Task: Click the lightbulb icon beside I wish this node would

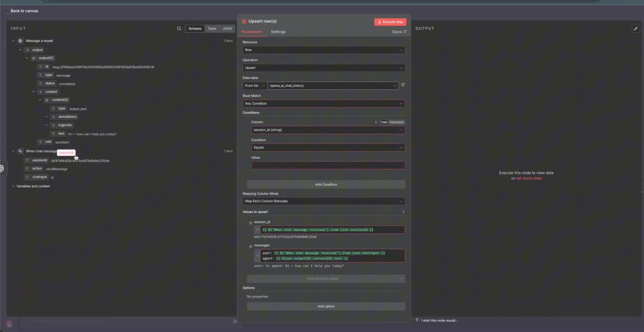Action: pos(417,320)
